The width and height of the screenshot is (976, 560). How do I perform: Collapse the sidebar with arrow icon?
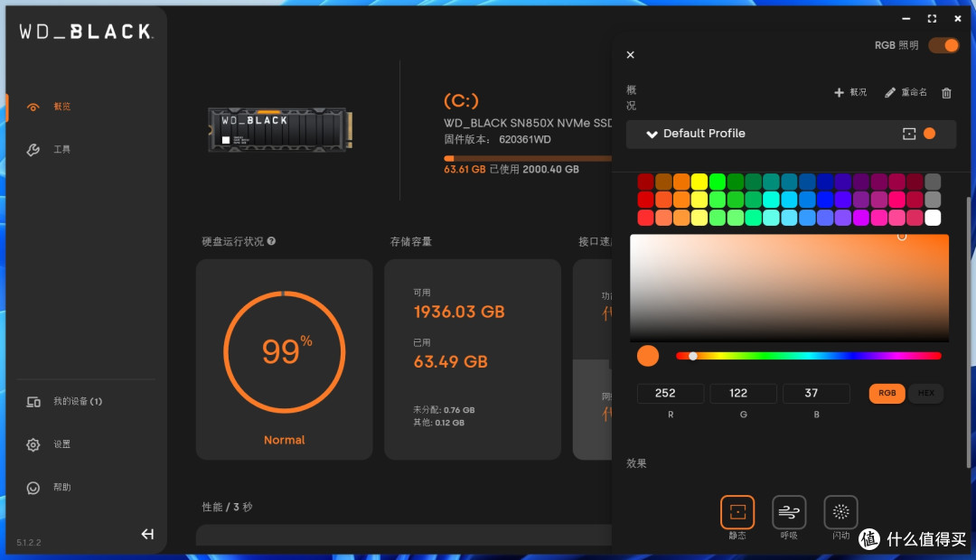tap(147, 534)
